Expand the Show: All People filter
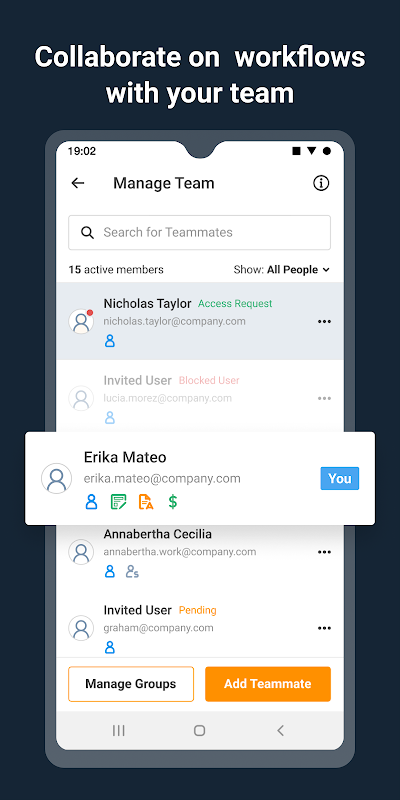 282,269
